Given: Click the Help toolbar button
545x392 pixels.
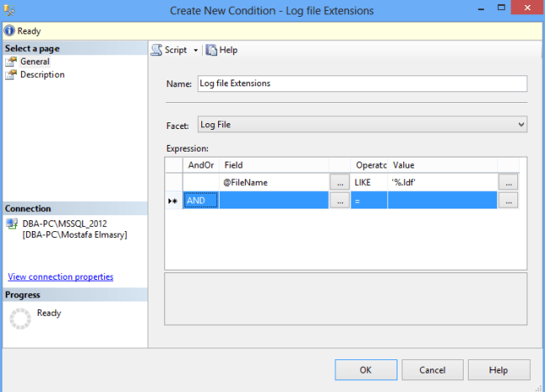Looking at the screenshot, I should coord(221,50).
